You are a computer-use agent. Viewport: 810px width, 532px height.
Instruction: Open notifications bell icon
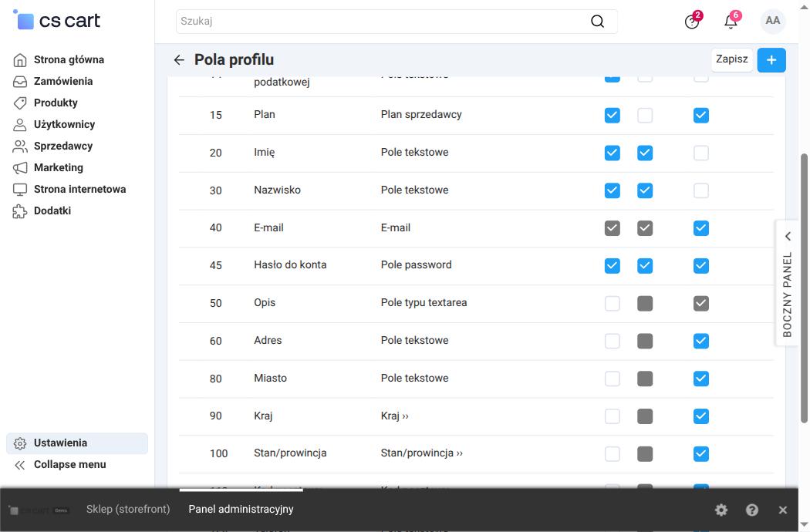click(731, 21)
